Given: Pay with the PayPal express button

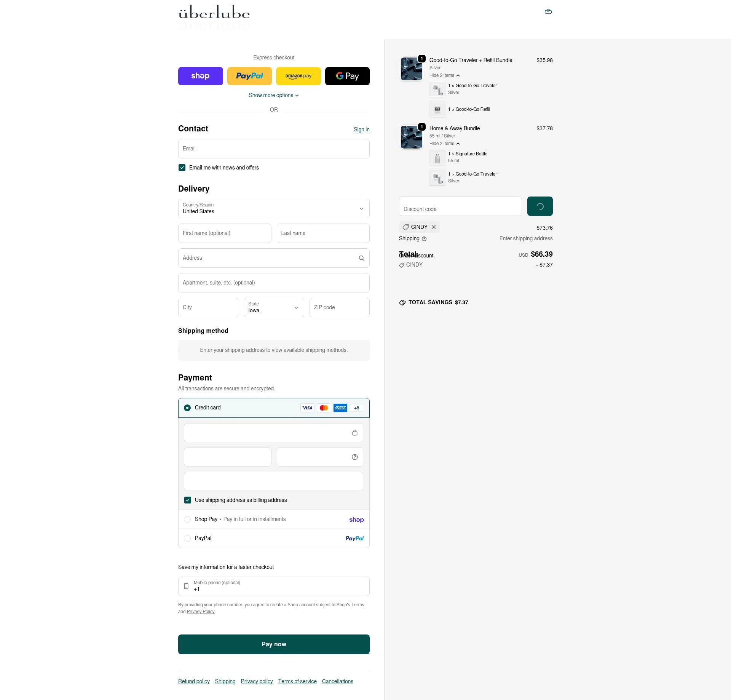Looking at the screenshot, I should point(249,76).
